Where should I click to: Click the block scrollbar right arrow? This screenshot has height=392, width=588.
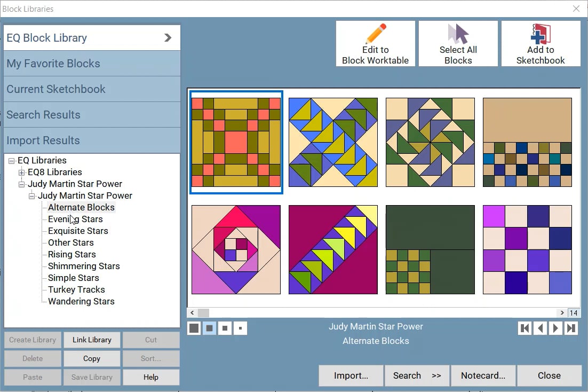click(562, 313)
